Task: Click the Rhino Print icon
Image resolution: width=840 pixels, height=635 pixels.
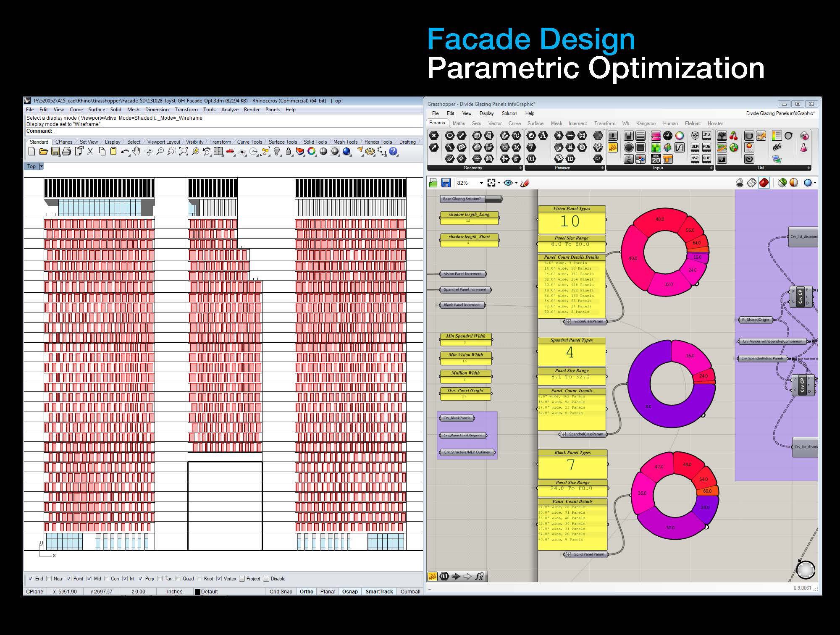Action: 66,152
